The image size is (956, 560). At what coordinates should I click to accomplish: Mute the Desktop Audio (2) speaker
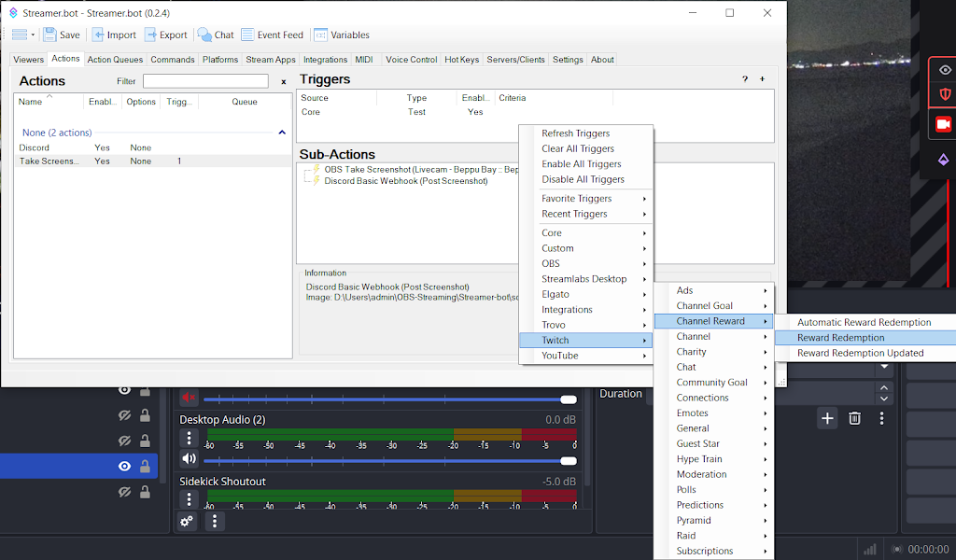190,458
